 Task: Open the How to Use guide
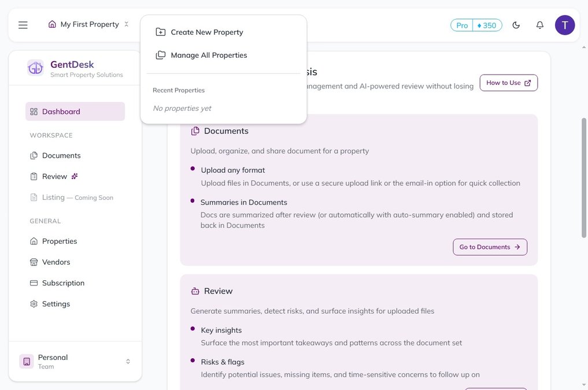click(508, 83)
